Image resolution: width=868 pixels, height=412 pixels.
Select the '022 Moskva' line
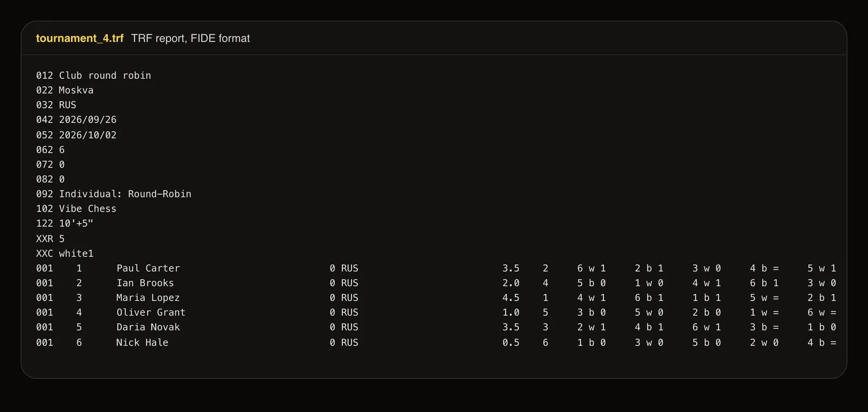pyautogui.click(x=65, y=90)
